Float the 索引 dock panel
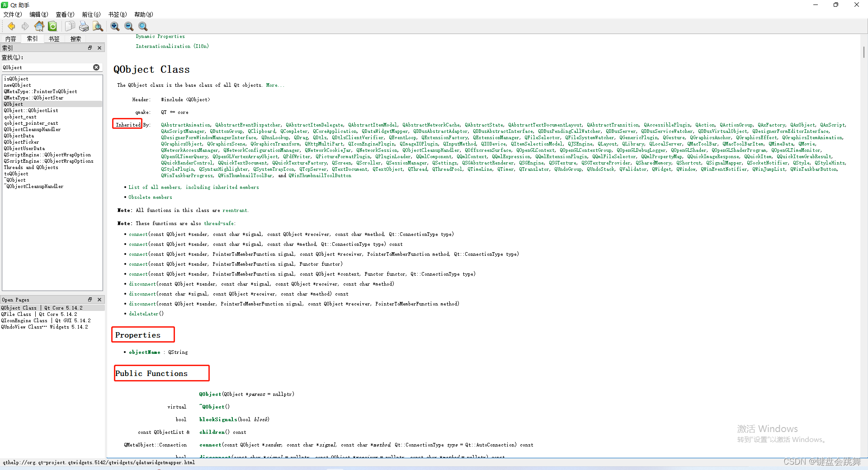 click(90, 47)
